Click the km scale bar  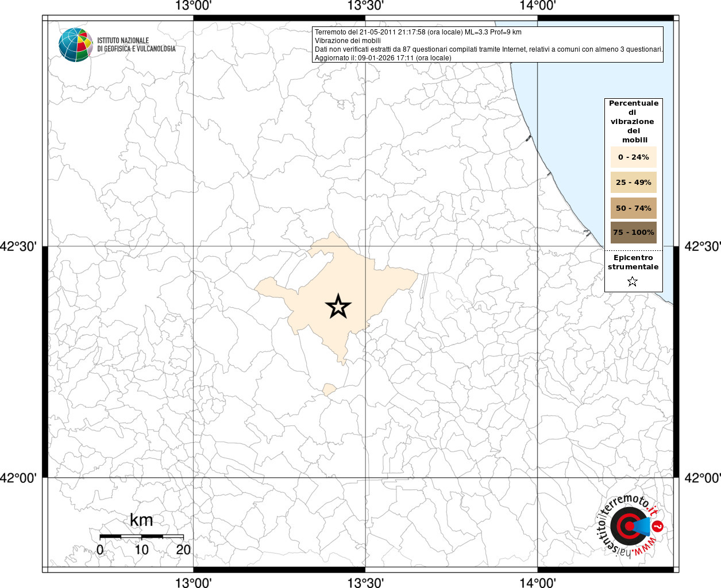click(x=141, y=536)
